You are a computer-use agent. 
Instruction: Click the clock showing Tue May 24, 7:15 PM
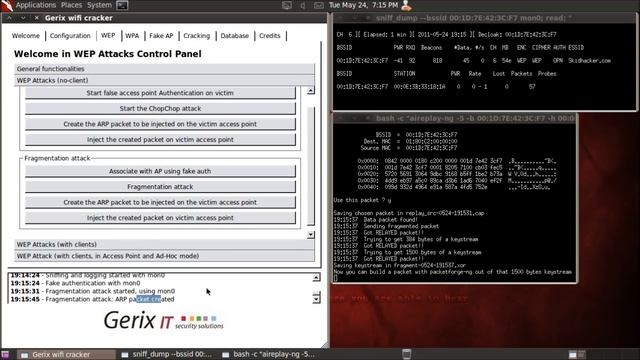click(x=363, y=5)
